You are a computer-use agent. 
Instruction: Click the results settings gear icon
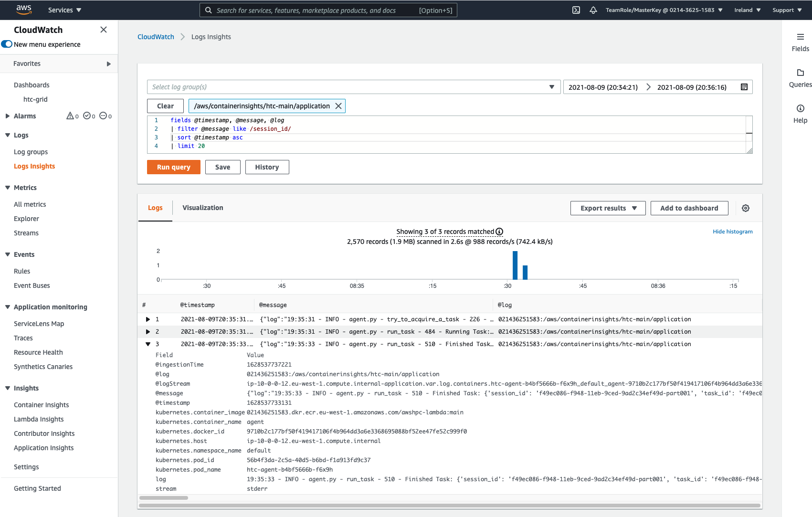pyautogui.click(x=746, y=208)
